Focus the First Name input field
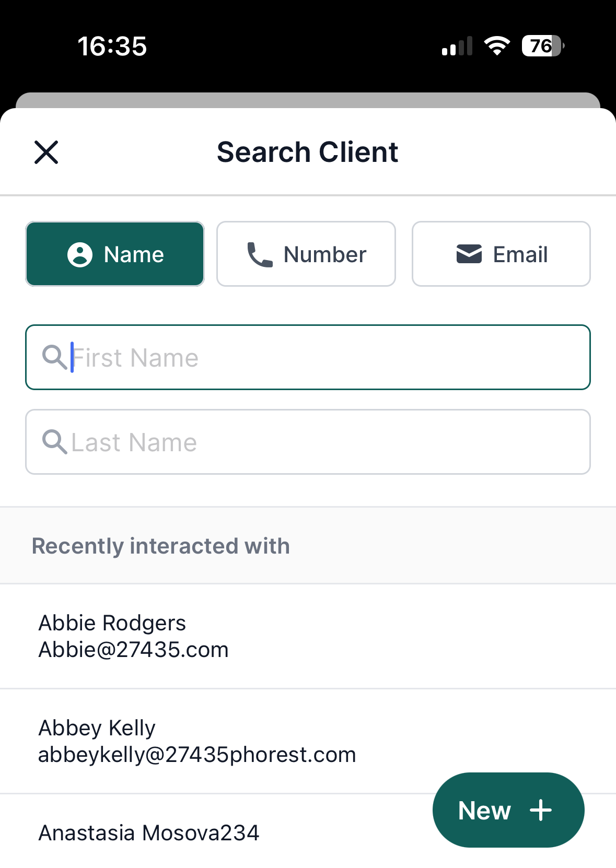This screenshot has height=868, width=616. pyautogui.click(x=308, y=357)
